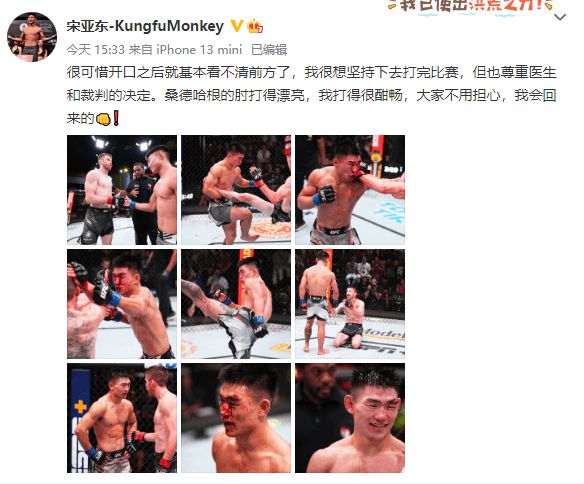Click the decorative banner at top right
The image size is (584, 484).
[470, 7]
